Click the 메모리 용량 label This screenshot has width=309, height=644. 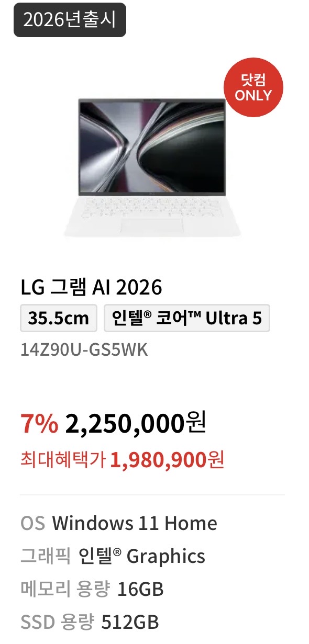tap(65, 589)
